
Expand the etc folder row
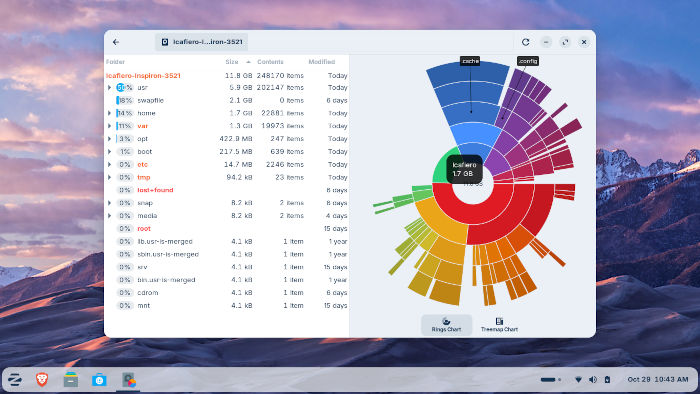point(109,165)
